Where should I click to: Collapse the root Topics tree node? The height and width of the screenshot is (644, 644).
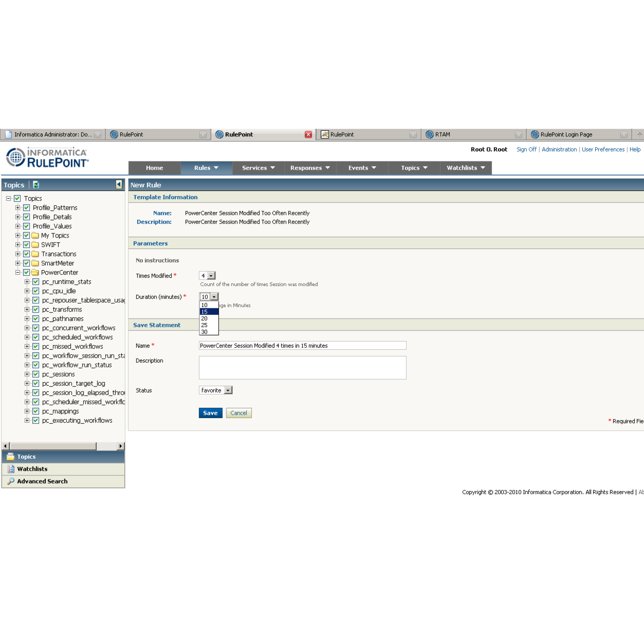tap(9, 198)
